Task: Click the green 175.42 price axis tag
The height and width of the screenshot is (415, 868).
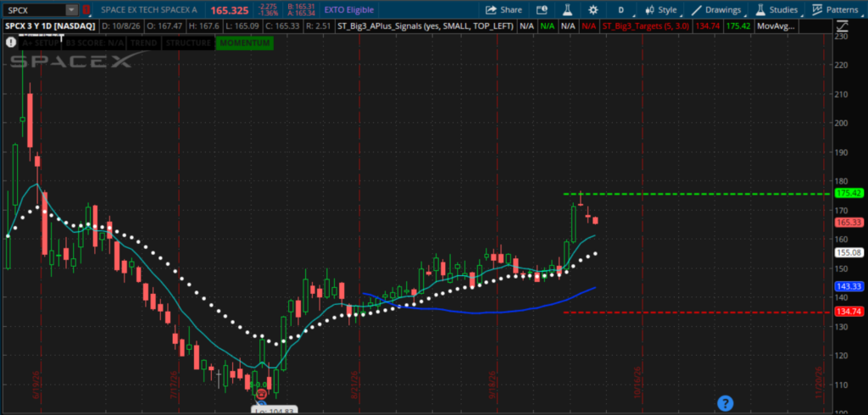Action: point(849,193)
